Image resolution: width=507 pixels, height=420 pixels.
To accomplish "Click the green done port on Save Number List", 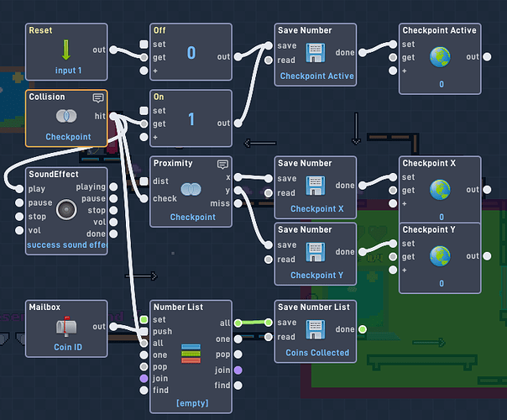I will point(363,329).
